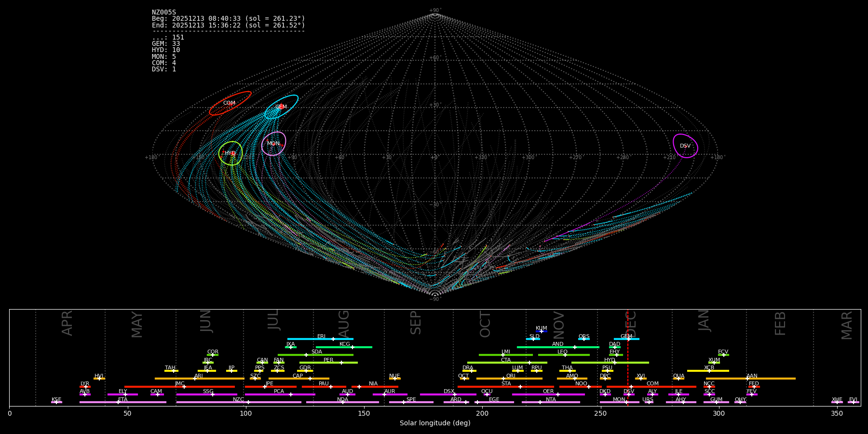Click the 350 tick label on longitude axis
The height and width of the screenshot is (434, 868).
pyautogui.click(x=837, y=414)
